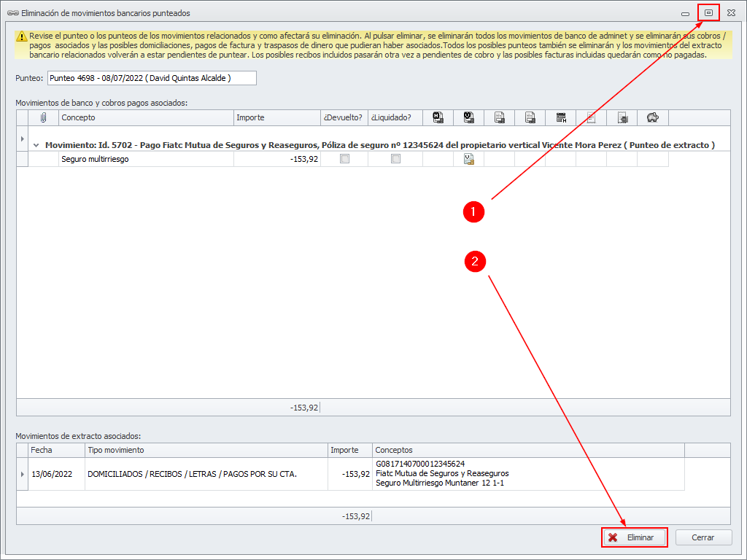Click the 'V' document with coins column header

point(469,117)
